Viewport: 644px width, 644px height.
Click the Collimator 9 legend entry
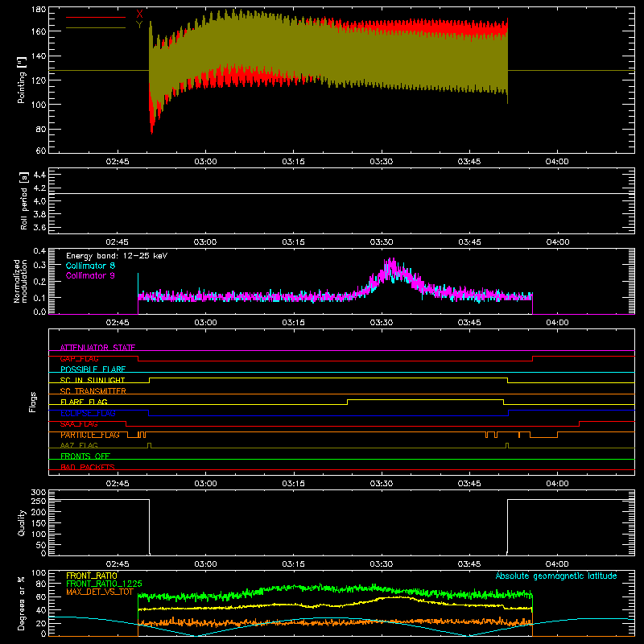click(x=90, y=275)
